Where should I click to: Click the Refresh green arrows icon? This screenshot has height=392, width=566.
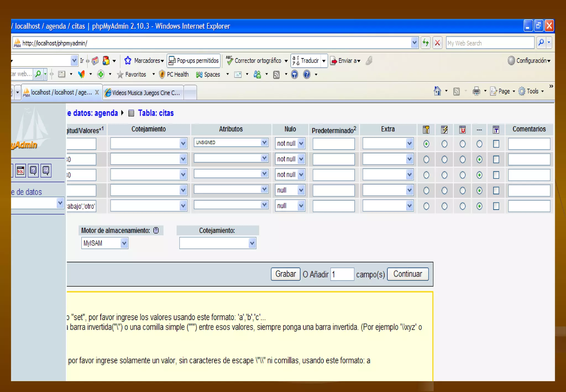click(426, 43)
